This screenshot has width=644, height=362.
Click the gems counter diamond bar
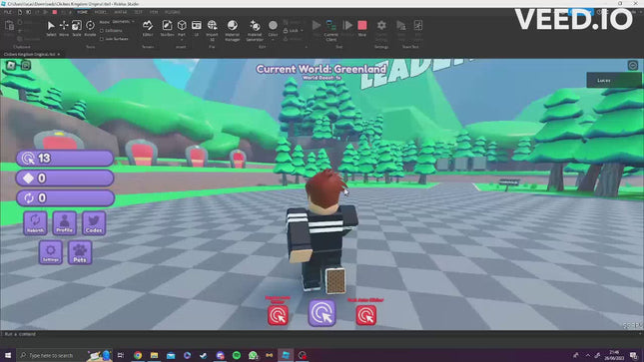tap(65, 179)
